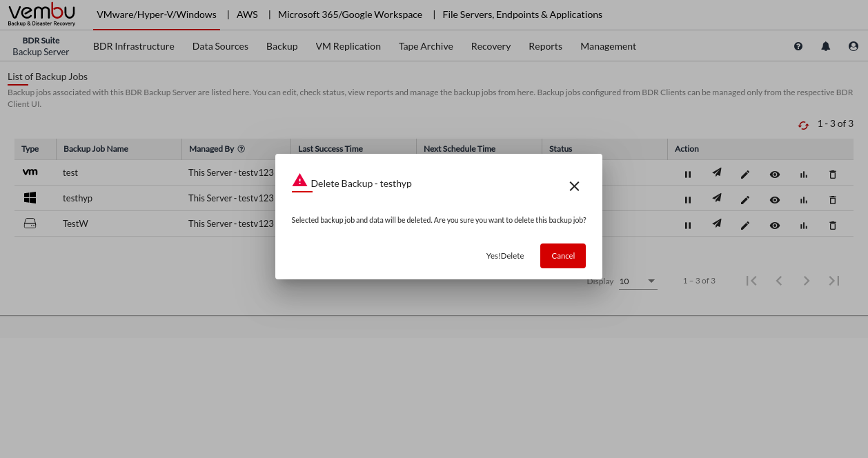Viewport: 868px width, 458px height.
Task: View the testhyp job using eye icon
Action: coord(775,200)
